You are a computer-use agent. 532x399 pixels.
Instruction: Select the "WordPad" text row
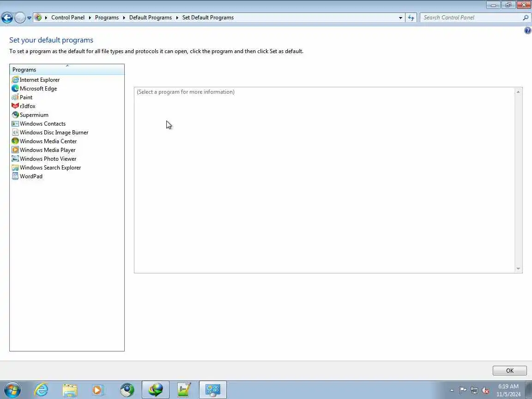tap(31, 176)
